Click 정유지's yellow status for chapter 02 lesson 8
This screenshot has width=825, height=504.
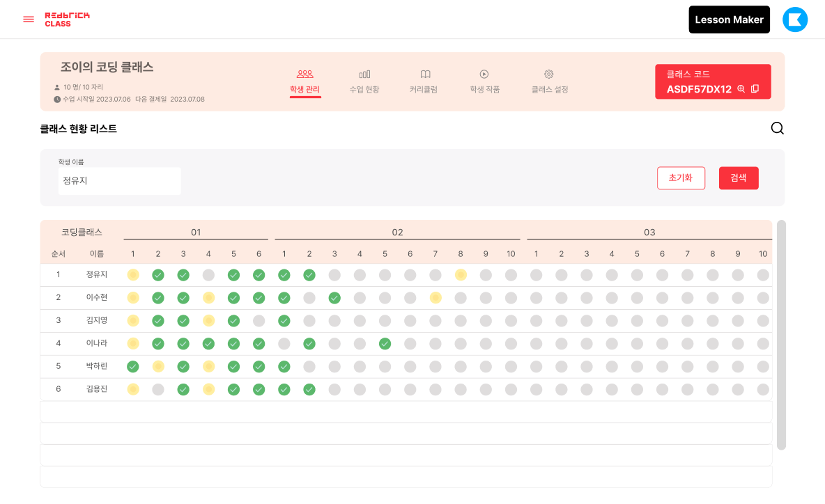pyautogui.click(x=461, y=275)
